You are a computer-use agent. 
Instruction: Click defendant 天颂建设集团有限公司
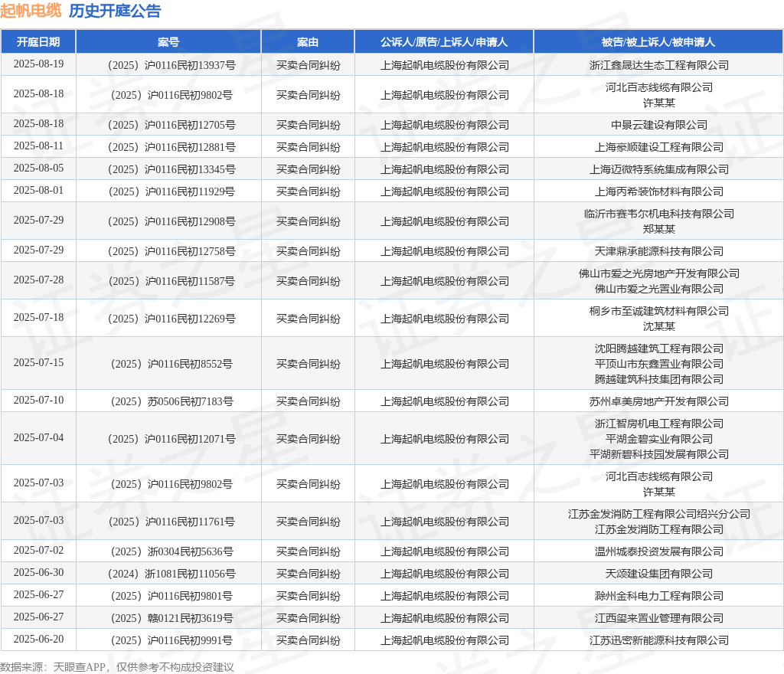click(x=658, y=574)
